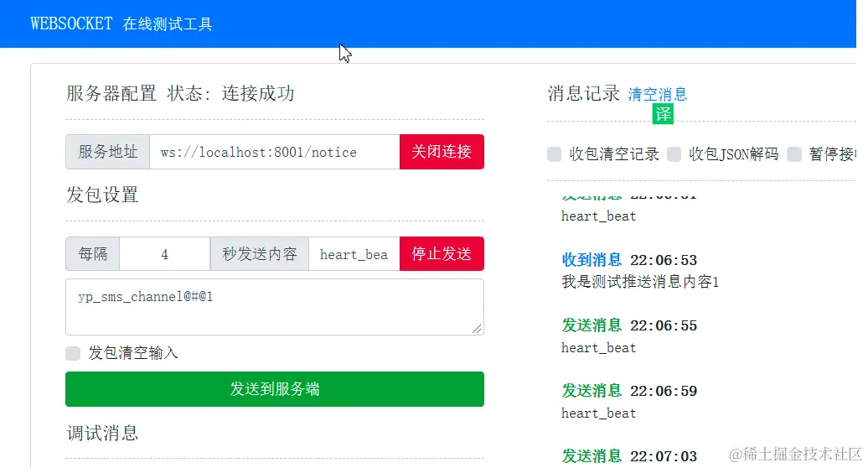
Task: Enable the 收包JSON解码 checkbox
Action: pyautogui.click(x=674, y=154)
